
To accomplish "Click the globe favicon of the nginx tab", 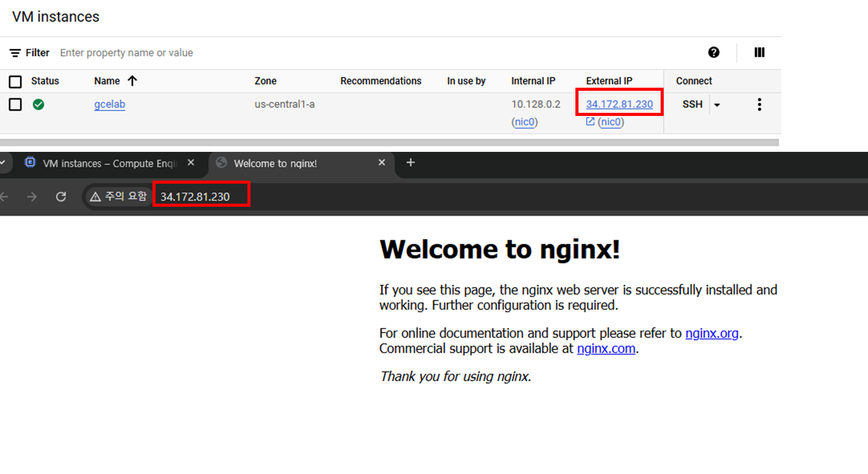I will (x=221, y=163).
